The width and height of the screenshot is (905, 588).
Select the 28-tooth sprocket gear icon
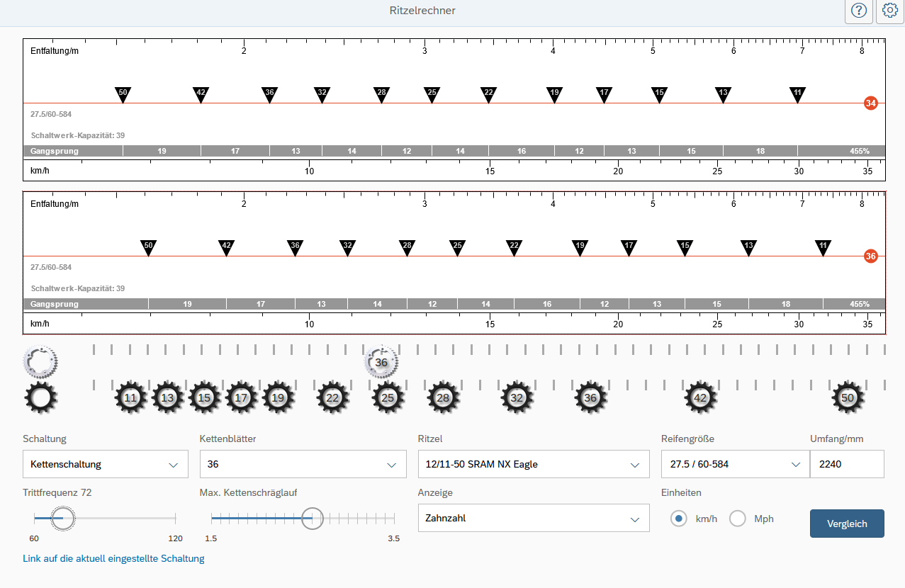(x=444, y=398)
